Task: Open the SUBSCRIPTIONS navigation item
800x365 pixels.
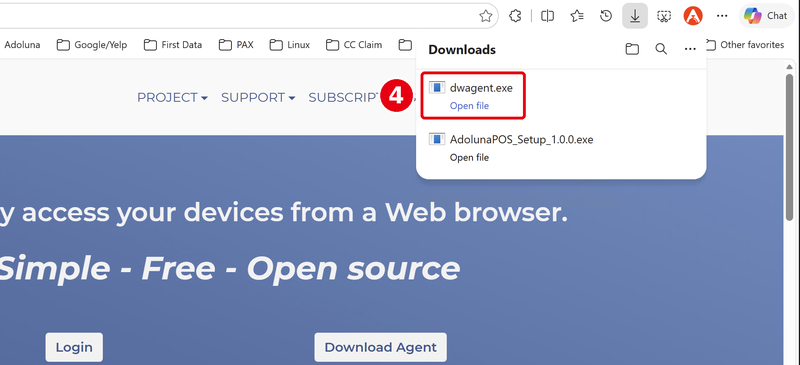Action: pos(344,98)
